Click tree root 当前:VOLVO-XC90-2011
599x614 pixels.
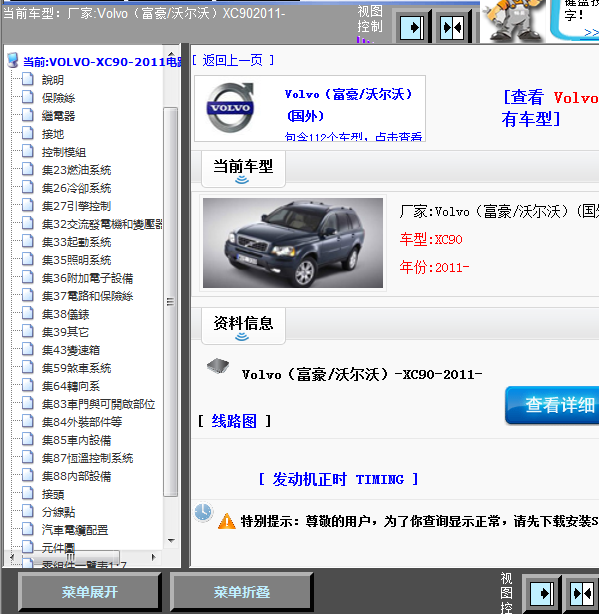[x=102, y=61]
